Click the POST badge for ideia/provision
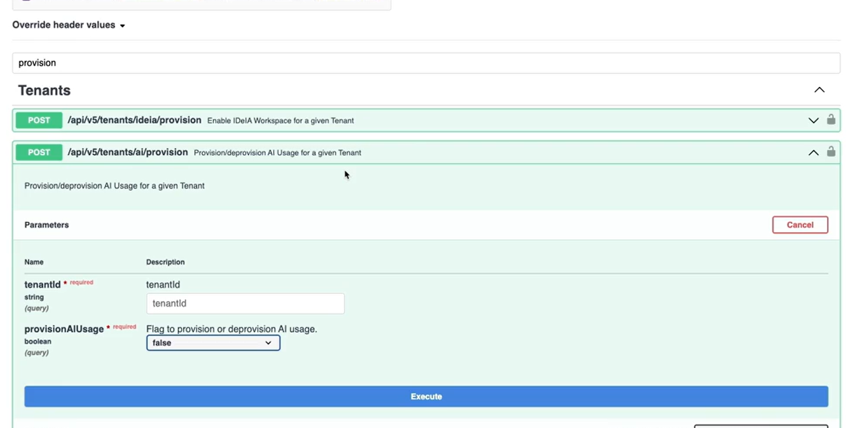This screenshot has width=868, height=428. [39, 120]
